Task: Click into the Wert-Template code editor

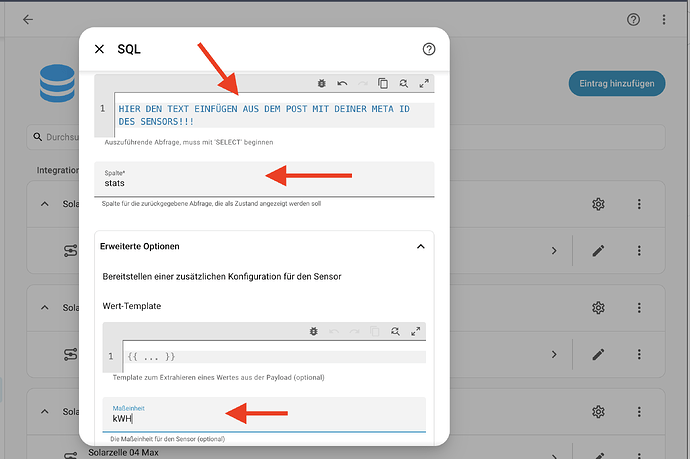Action: click(x=275, y=356)
